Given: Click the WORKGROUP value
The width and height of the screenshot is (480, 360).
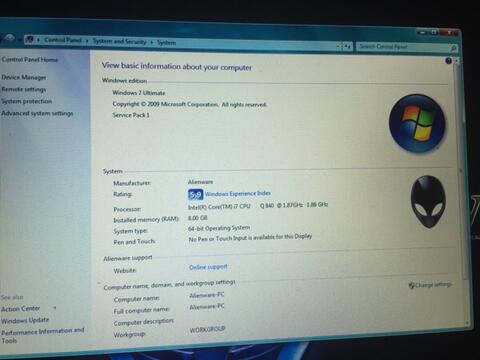Looking at the screenshot, I should click(x=207, y=330).
